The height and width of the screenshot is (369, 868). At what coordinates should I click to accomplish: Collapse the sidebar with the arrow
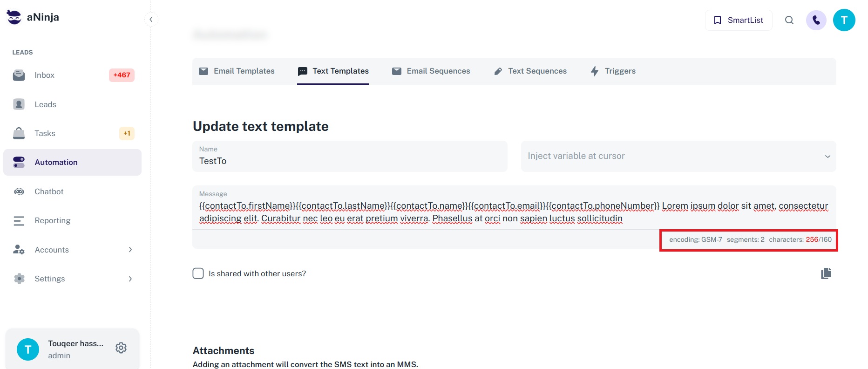[x=151, y=19]
